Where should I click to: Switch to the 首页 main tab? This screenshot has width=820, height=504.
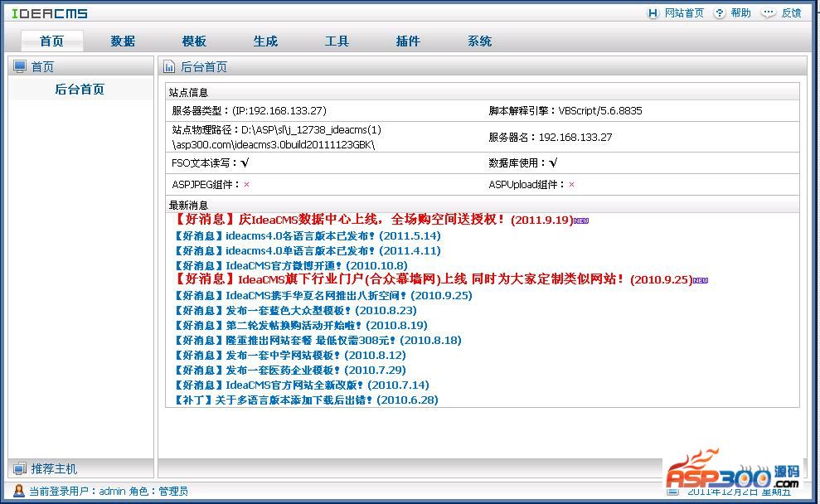click(51, 41)
